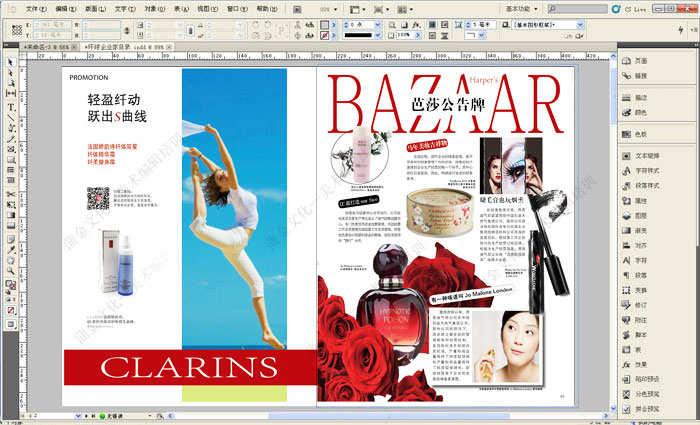Expand the collapsed panel dock arrows
This screenshot has width=700, height=425.
[696, 45]
